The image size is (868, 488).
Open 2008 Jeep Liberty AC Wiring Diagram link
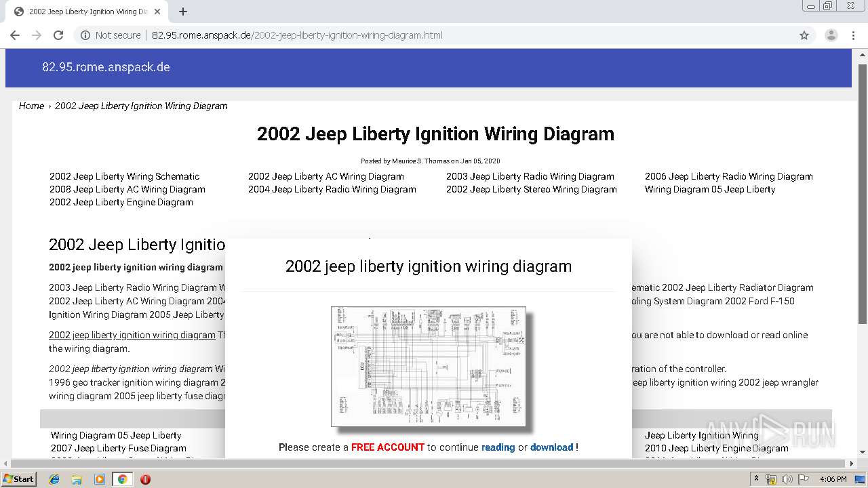tap(127, 189)
